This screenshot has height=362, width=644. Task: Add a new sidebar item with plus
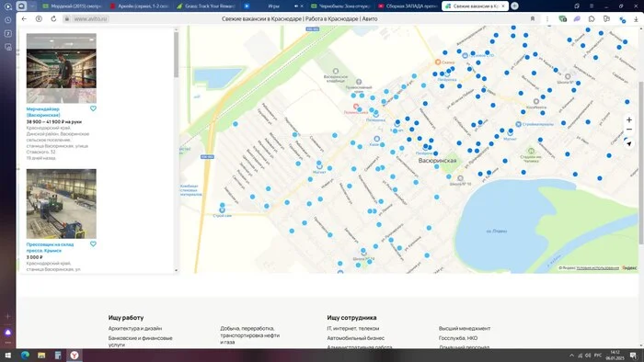(x=7, y=316)
